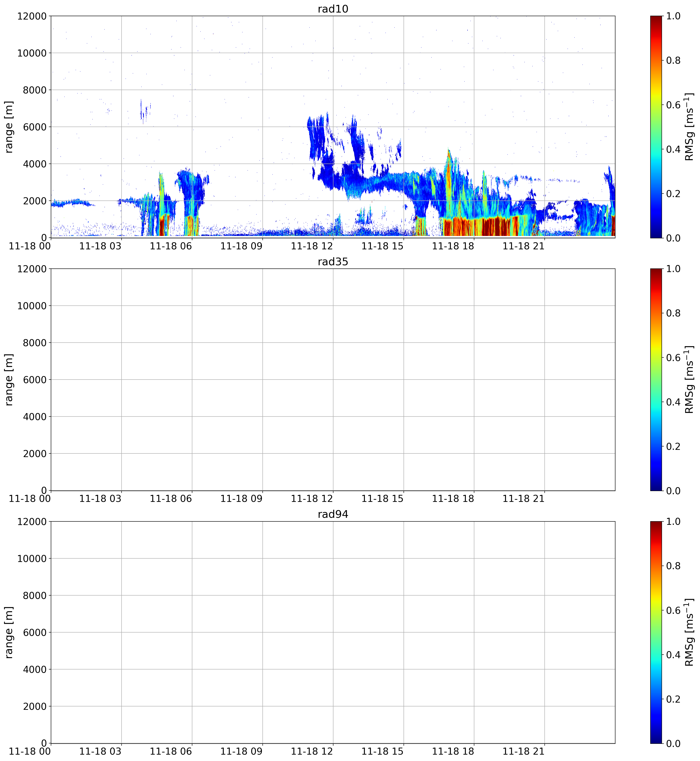
Task: Click the rad35 plot title
Action: point(333,262)
